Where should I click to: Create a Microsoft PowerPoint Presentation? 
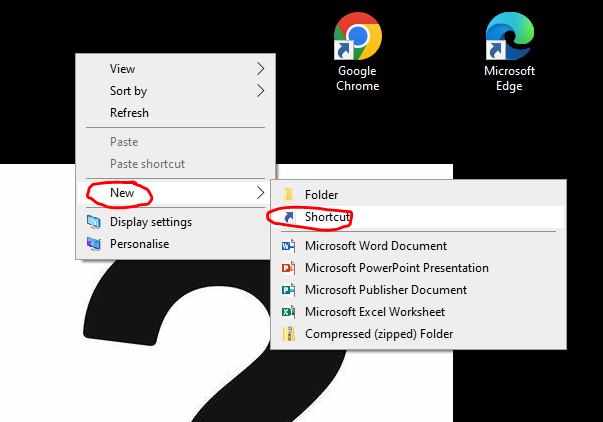418,268
